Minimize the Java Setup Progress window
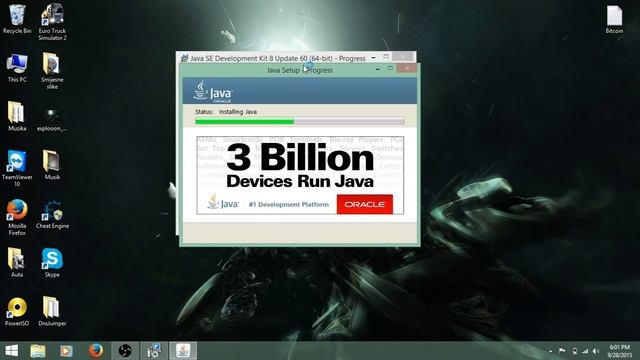The width and height of the screenshot is (640, 360). pos(378,69)
